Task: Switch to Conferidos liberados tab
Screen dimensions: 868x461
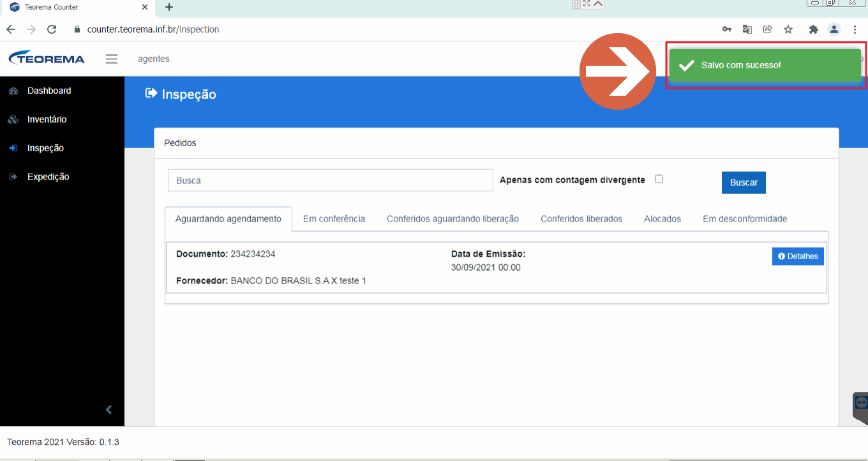Action: click(x=581, y=219)
